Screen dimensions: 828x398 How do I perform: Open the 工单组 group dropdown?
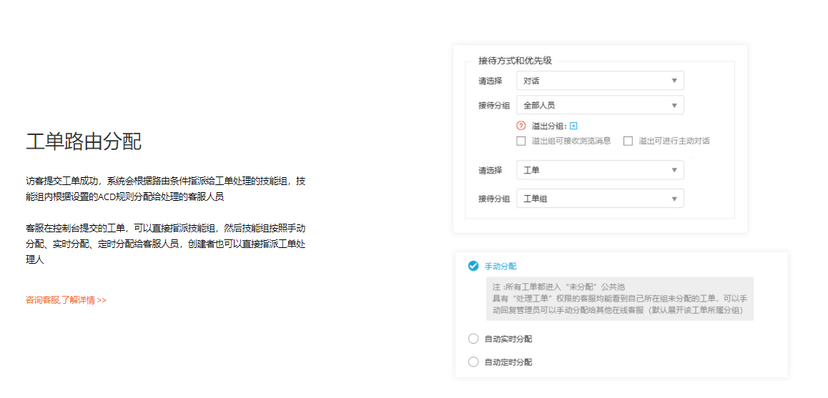tap(600, 198)
